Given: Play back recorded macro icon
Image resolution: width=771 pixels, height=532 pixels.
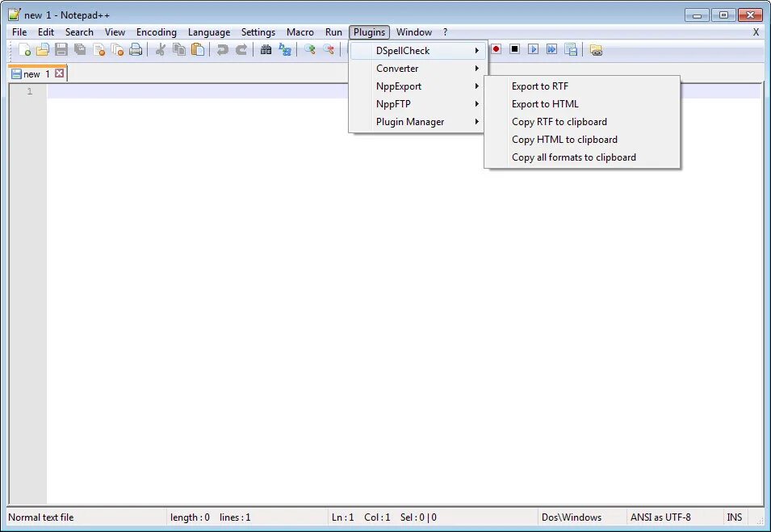Looking at the screenshot, I should (533, 49).
